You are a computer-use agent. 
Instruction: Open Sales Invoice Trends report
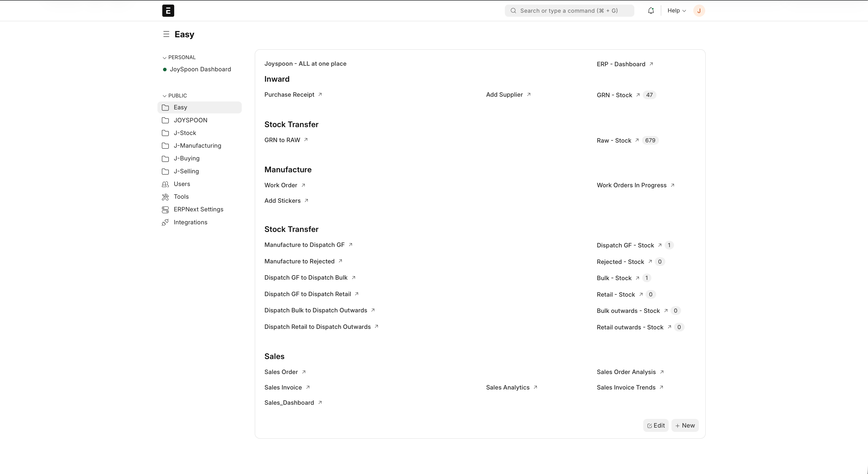coord(626,387)
